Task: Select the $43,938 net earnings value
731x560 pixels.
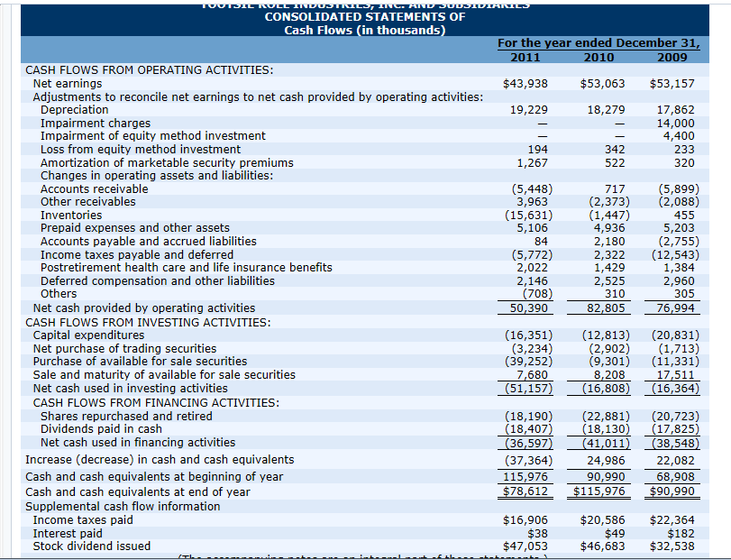Action: click(525, 83)
